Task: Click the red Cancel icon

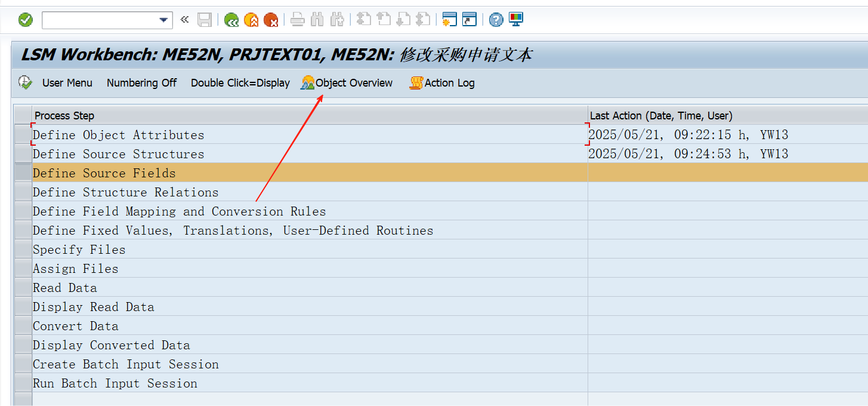Action: tap(271, 20)
